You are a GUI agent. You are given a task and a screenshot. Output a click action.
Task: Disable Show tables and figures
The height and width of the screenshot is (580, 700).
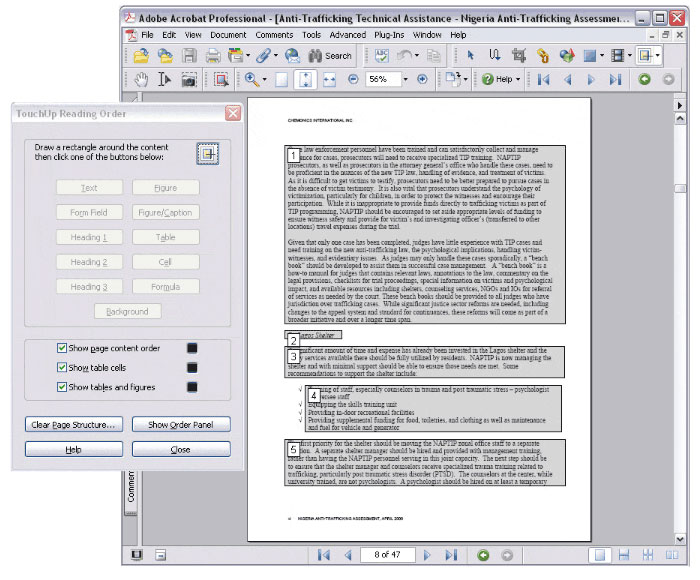point(62,387)
